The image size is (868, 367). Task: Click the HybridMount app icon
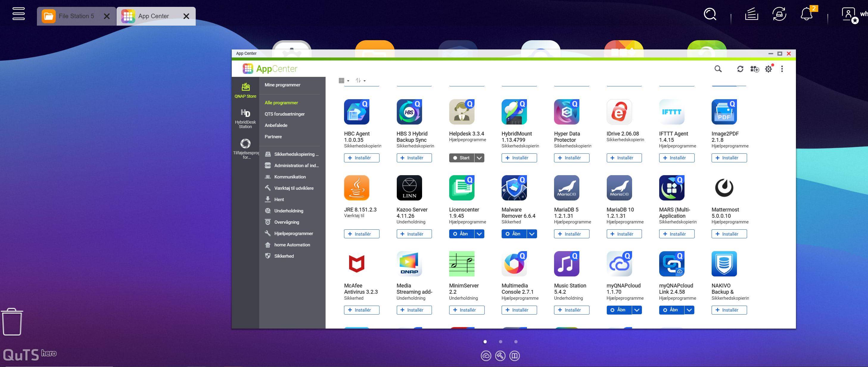point(514,112)
